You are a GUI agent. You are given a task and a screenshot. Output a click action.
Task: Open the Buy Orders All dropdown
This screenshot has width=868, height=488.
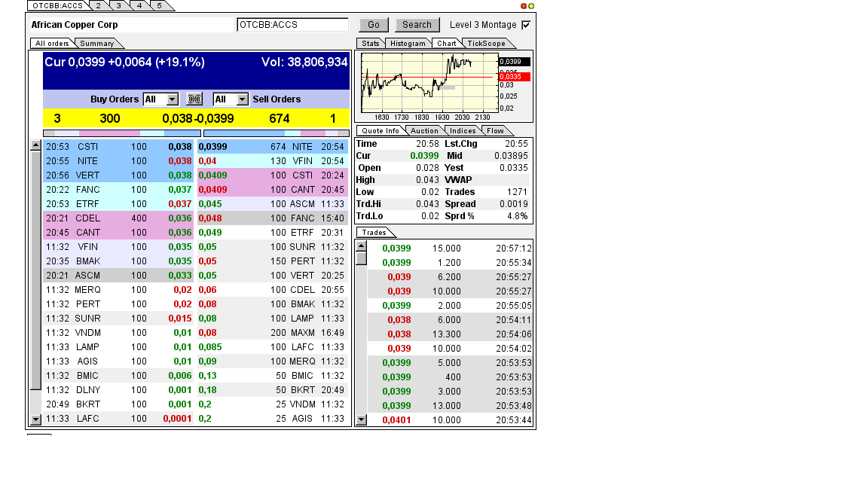pos(173,99)
